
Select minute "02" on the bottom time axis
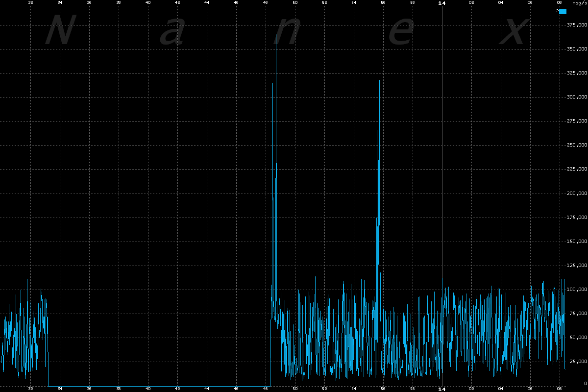(x=471, y=389)
